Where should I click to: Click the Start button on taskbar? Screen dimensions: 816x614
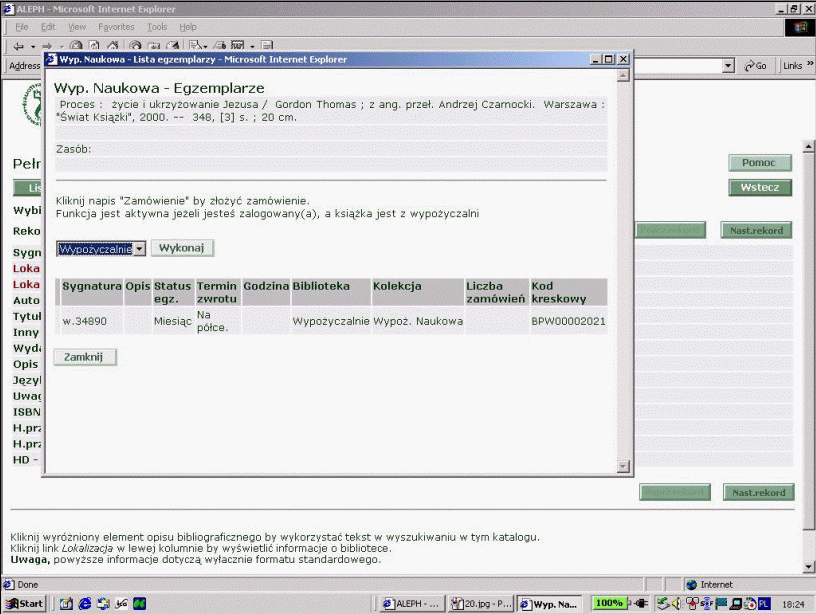[x=26, y=603]
